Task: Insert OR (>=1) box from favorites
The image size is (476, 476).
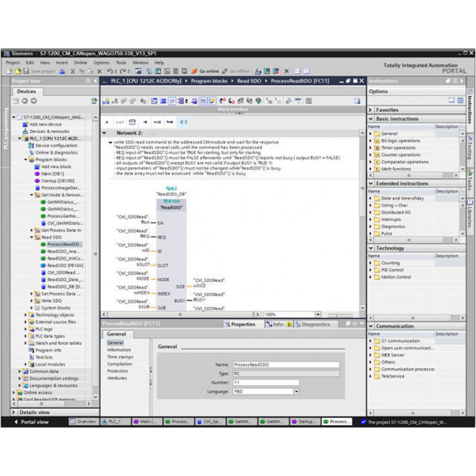Action: (x=120, y=122)
